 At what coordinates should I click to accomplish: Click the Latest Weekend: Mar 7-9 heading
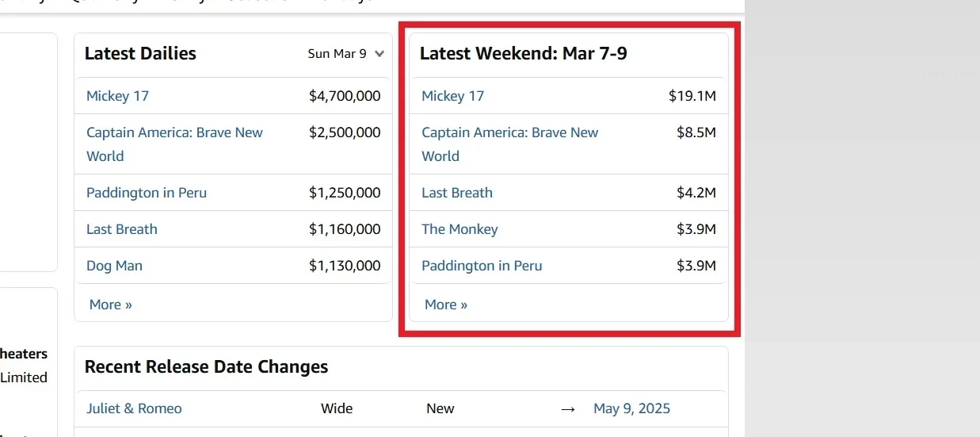point(524,54)
